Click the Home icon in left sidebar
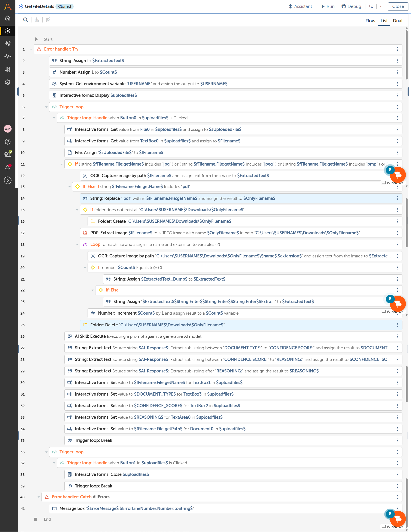Image resolution: width=411 pixels, height=532 pixels. [x=8, y=18]
